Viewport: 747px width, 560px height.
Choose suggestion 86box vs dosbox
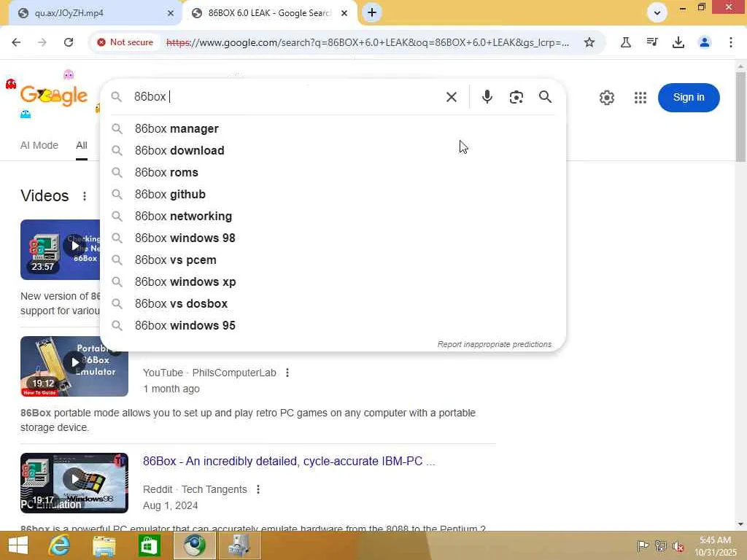click(333, 304)
